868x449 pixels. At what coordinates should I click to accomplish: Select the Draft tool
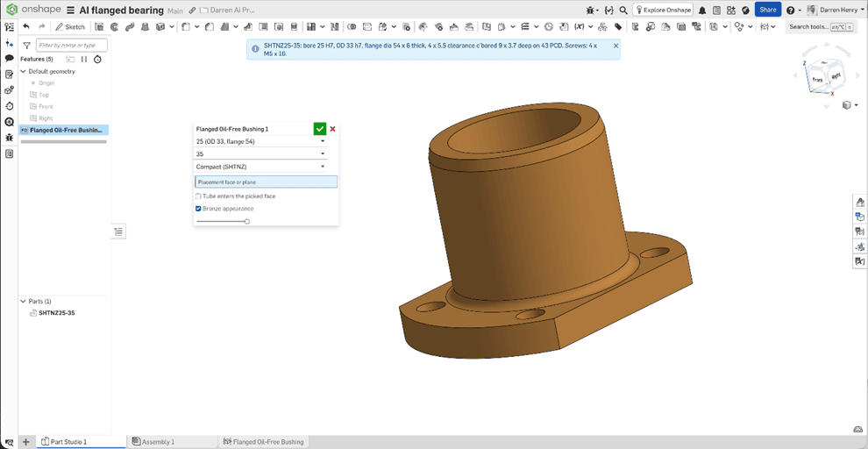coord(226,26)
